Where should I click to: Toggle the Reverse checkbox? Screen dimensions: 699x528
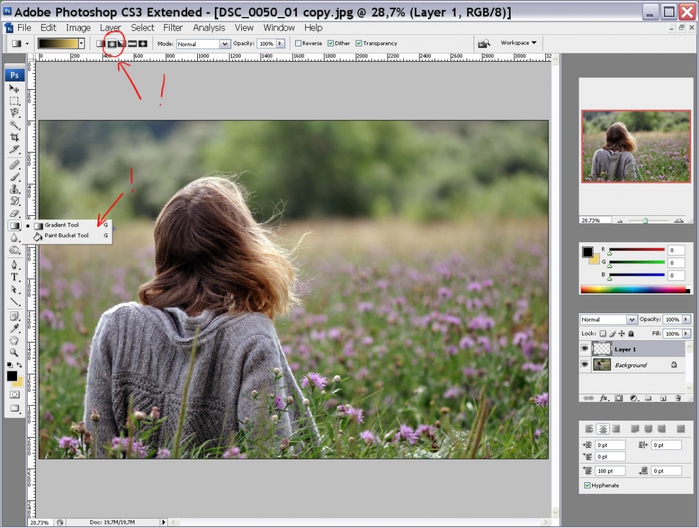pos(297,44)
